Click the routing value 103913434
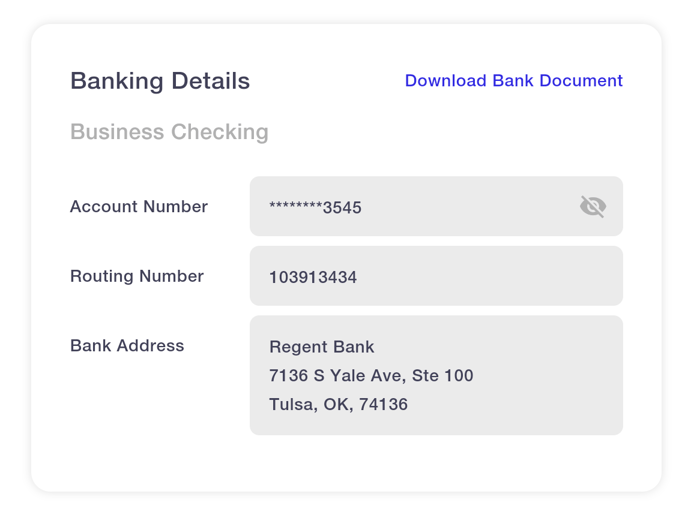This screenshot has height=512, width=688. point(313,277)
